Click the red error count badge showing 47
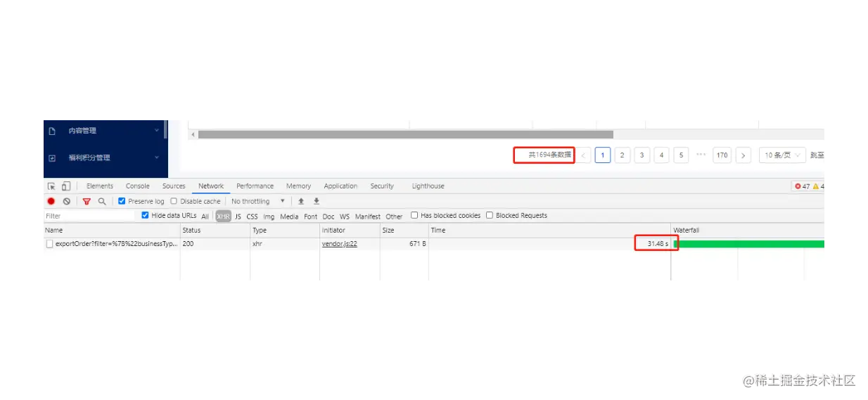 802,186
